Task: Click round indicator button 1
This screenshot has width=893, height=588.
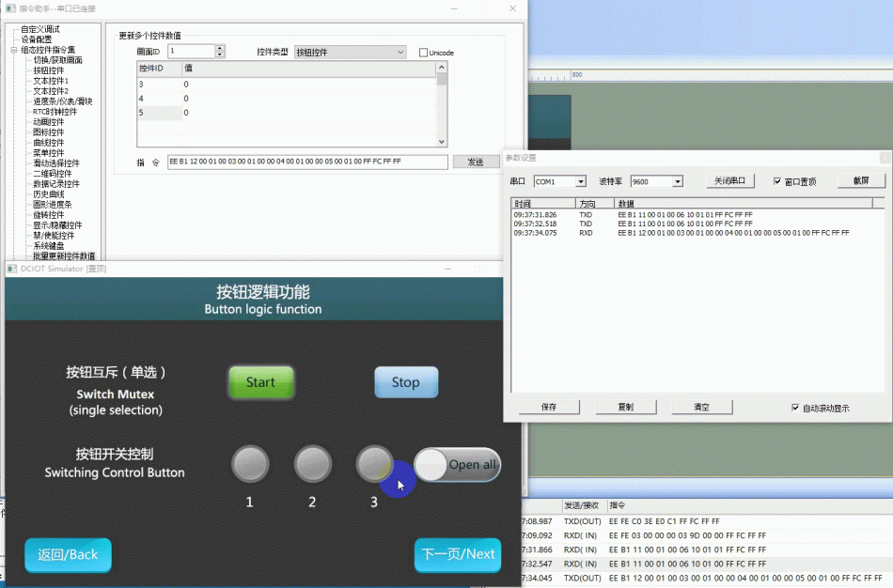Action: point(251,464)
